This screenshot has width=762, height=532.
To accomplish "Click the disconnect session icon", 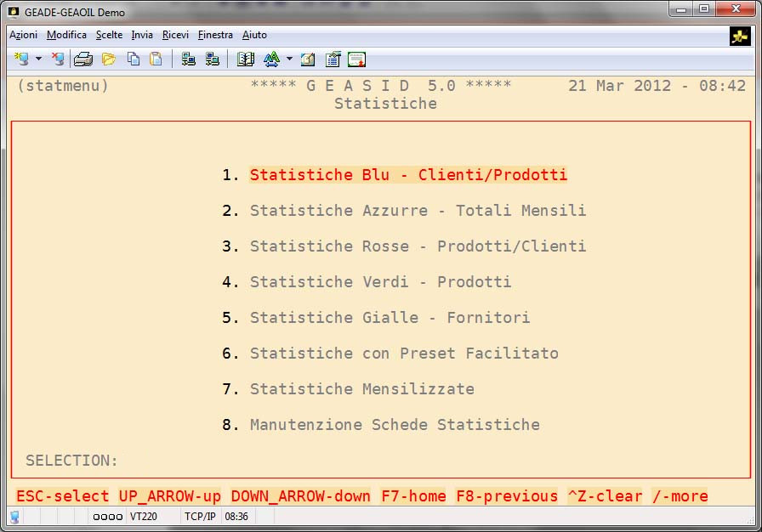I will (x=58, y=59).
